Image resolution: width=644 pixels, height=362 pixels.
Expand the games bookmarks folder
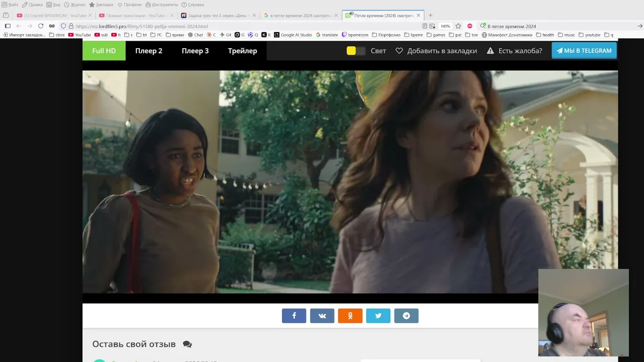click(436, 35)
